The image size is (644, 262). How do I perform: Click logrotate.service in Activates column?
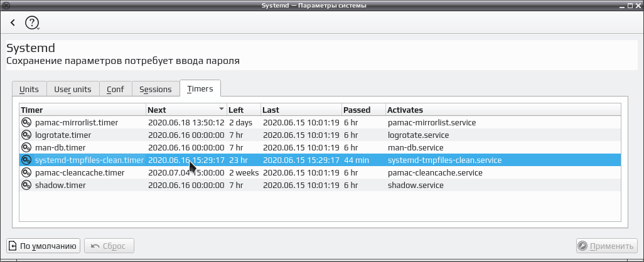tap(418, 135)
